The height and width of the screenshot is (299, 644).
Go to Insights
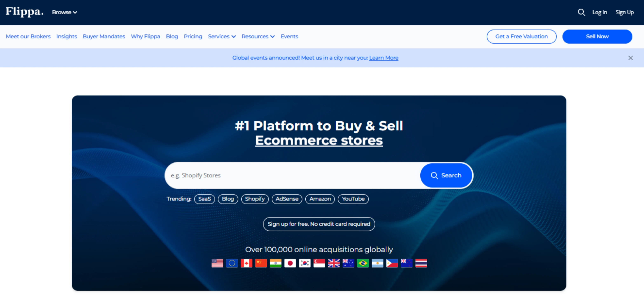pos(67,36)
